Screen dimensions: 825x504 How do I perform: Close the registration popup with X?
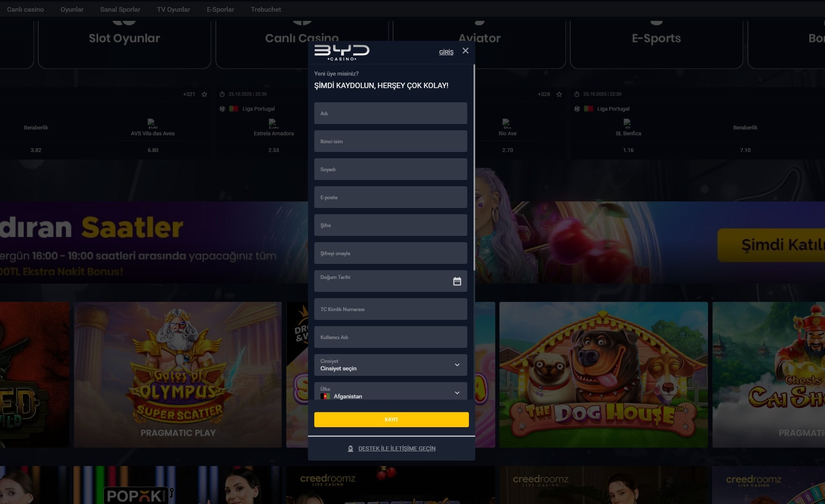click(466, 51)
